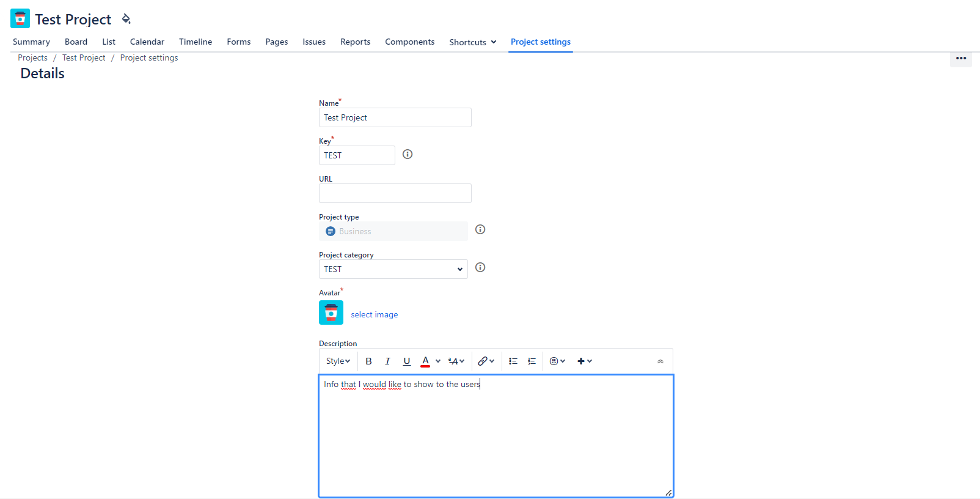Image resolution: width=980 pixels, height=499 pixels.
Task: Open the three-dots more actions menu
Action: coord(961,59)
